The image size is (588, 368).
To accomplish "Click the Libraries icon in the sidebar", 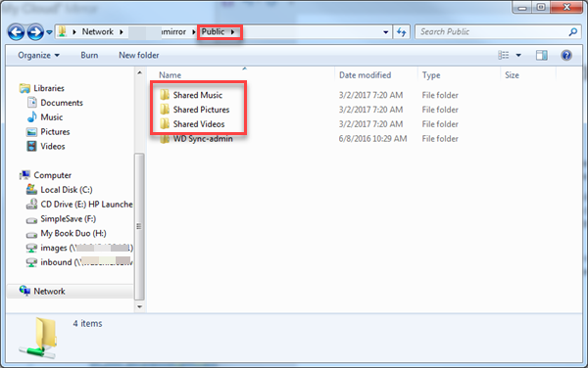I will click(x=24, y=88).
